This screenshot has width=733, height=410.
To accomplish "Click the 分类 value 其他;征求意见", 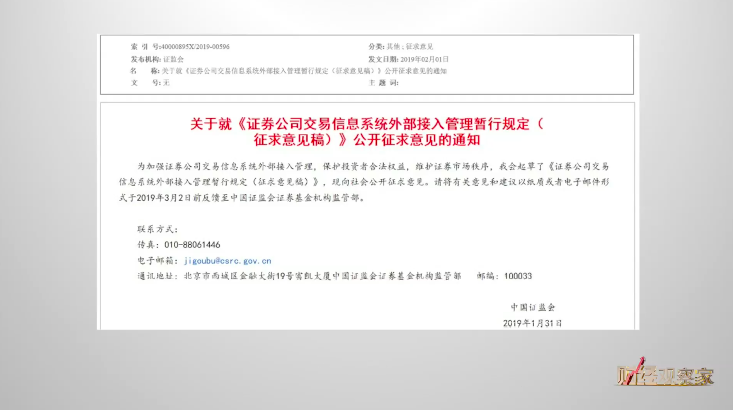I will click(410, 47).
